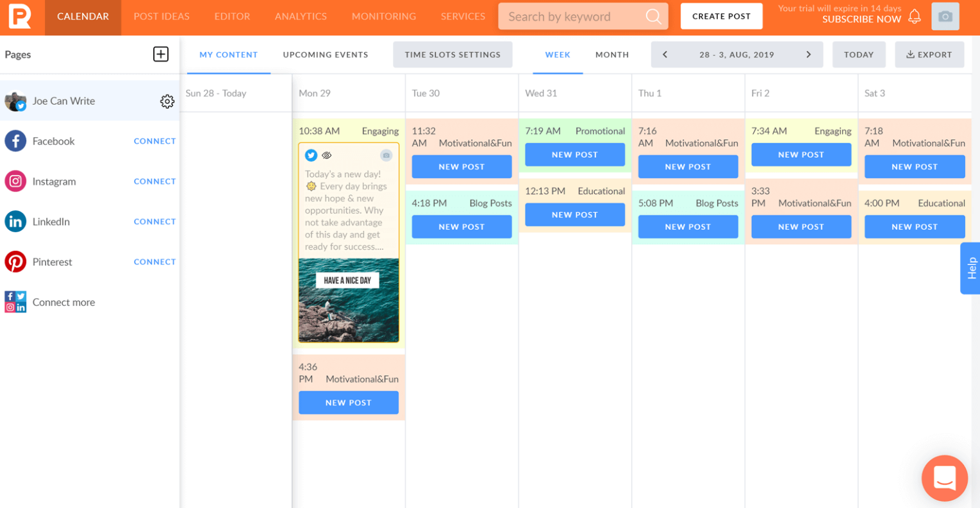Open settings gear for Joe Can Write
The height and width of the screenshot is (508, 980).
[167, 101]
